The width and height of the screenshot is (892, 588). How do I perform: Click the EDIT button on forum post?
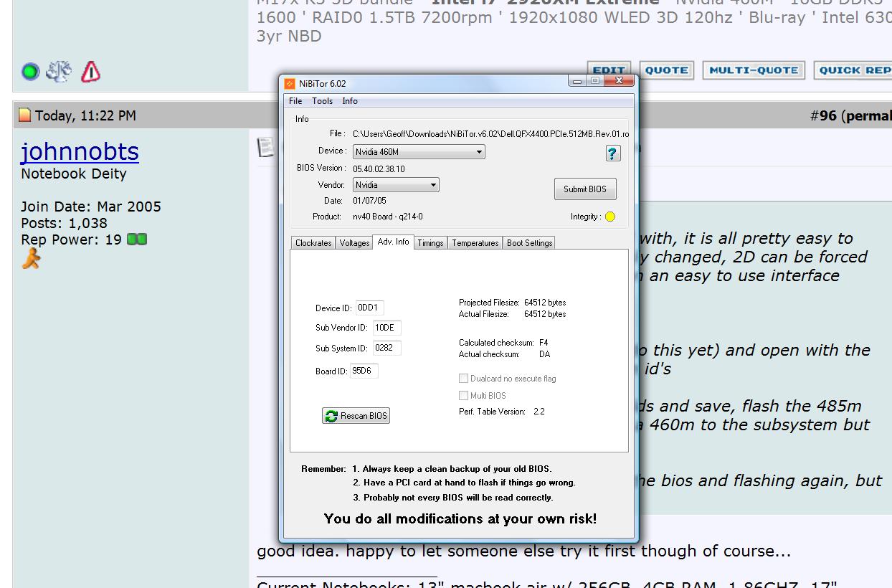click(609, 70)
